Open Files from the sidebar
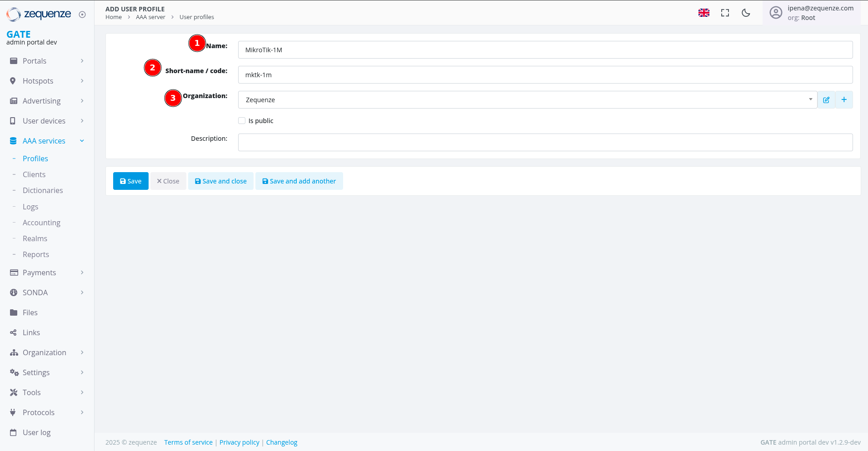Viewport: 868px width, 451px height. pyautogui.click(x=30, y=312)
